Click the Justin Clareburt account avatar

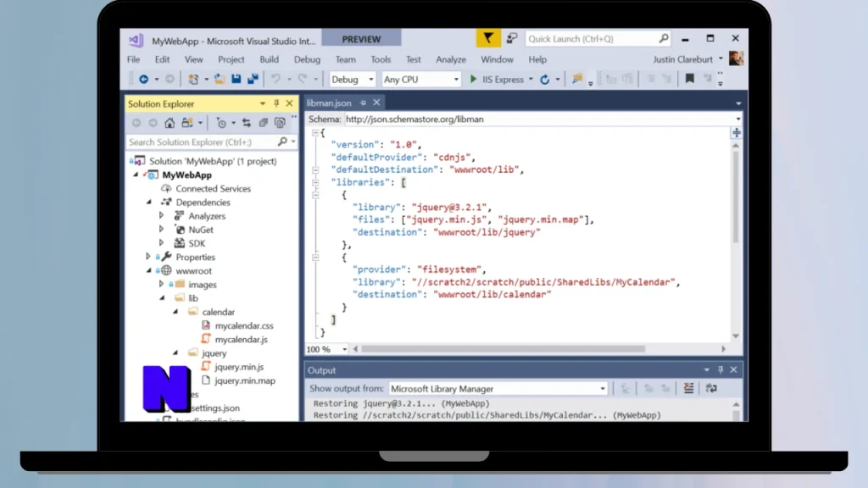click(737, 58)
